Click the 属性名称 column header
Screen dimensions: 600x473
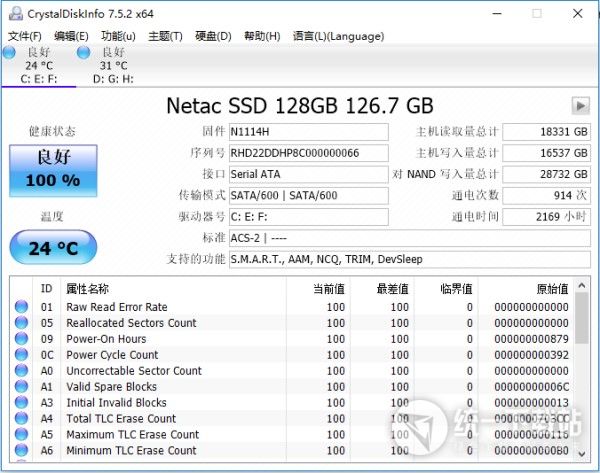click(x=88, y=288)
